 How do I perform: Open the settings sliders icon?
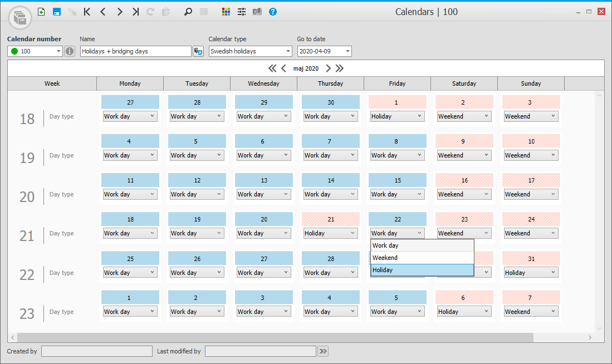pos(241,12)
